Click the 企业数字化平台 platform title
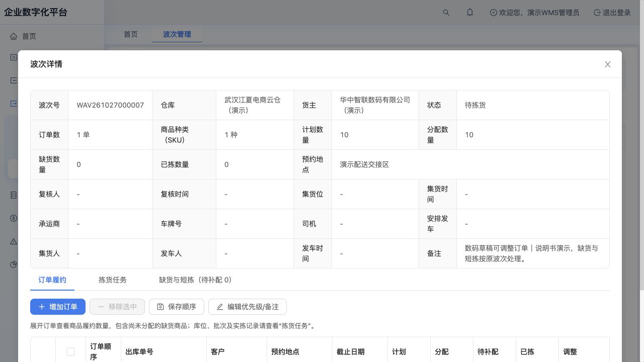The height and width of the screenshot is (362, 644). 36,13
